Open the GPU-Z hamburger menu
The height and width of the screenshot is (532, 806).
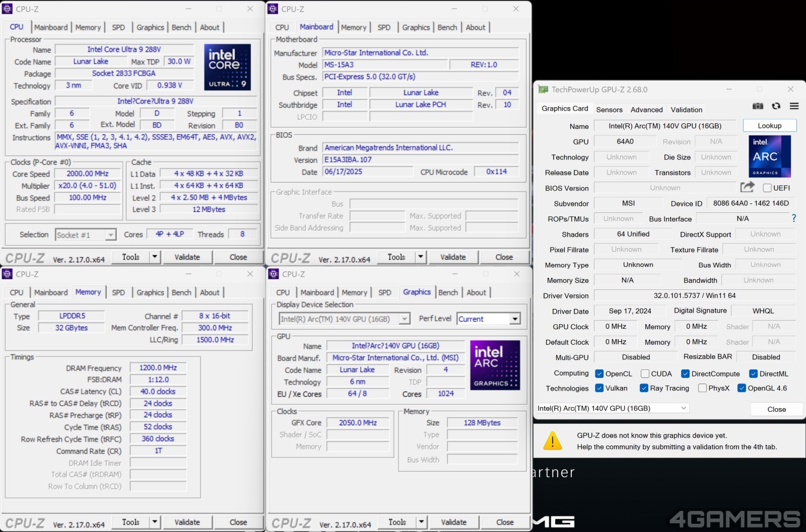click(794, 106)
